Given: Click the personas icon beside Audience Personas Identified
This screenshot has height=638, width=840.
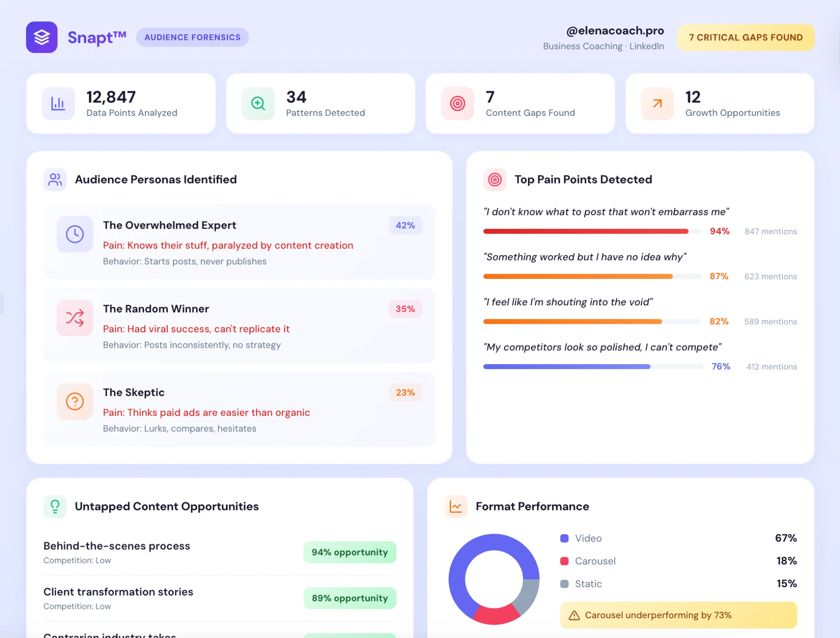Looking at the screenshot, I should point(55,179).
